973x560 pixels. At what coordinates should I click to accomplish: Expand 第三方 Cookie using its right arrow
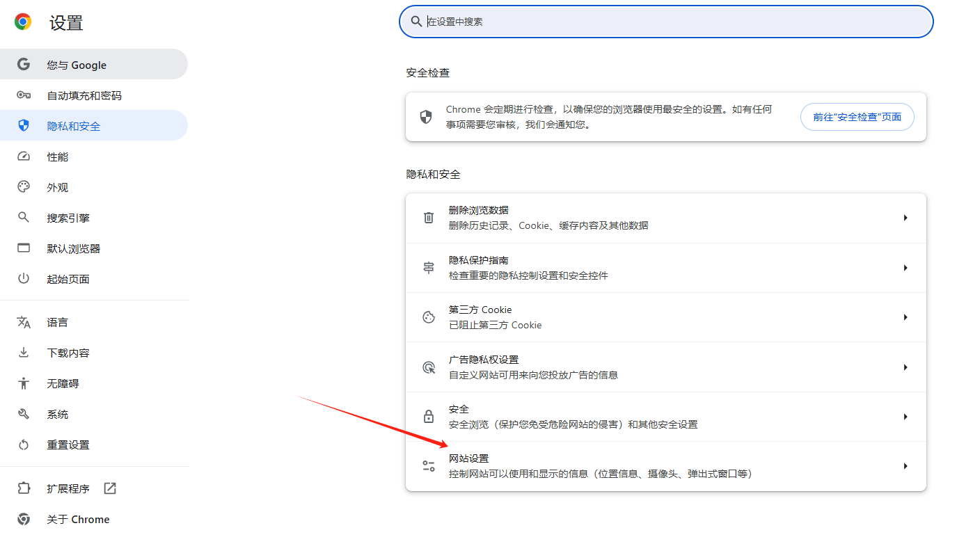905,317
